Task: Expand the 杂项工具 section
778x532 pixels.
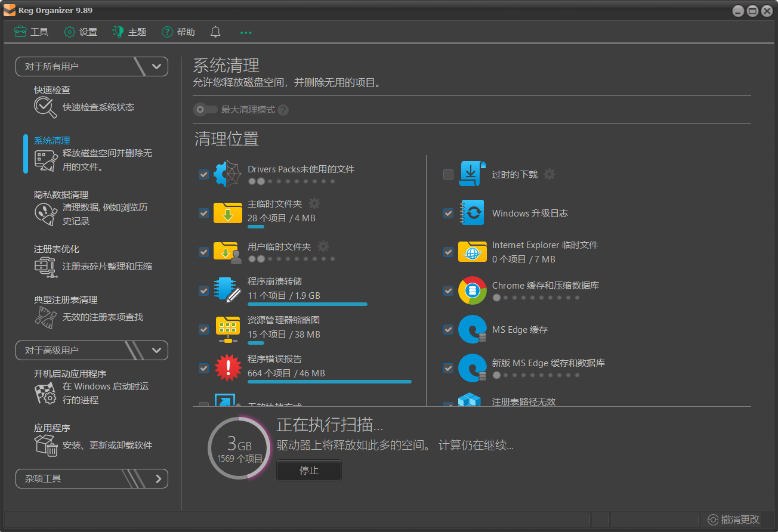Action: click(92, 478)
